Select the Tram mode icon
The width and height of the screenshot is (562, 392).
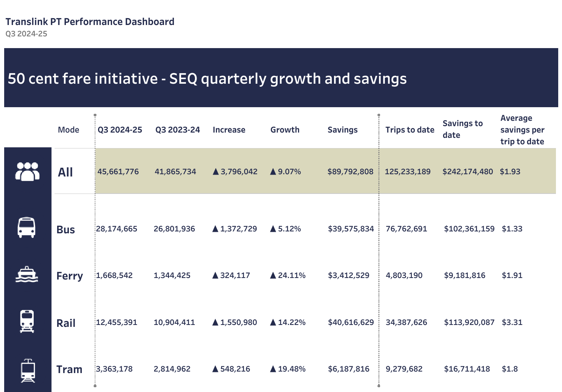[28, 370]
